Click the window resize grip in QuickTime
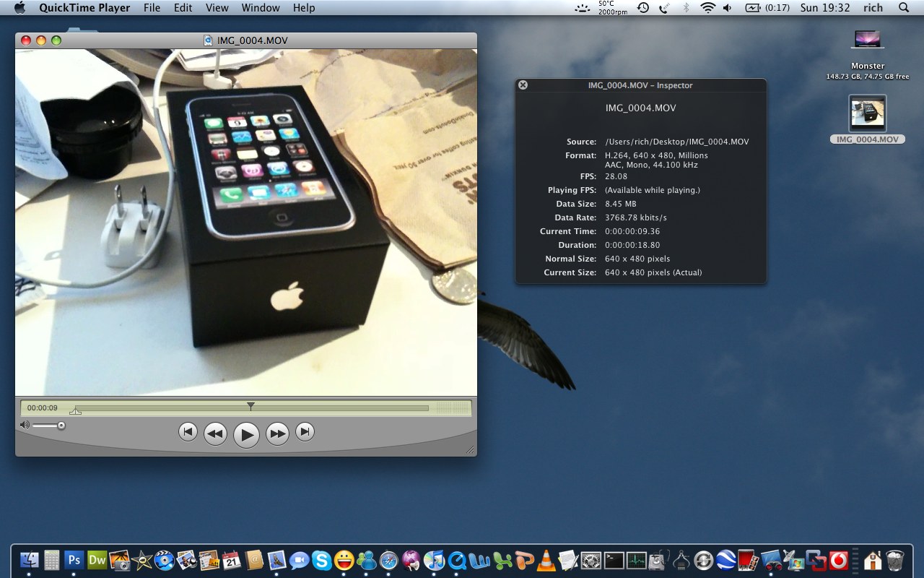 click(x=471, y=450)
